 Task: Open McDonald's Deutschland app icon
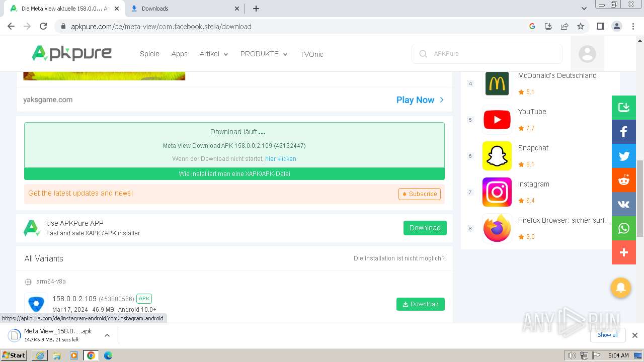(x=497, y=83)
